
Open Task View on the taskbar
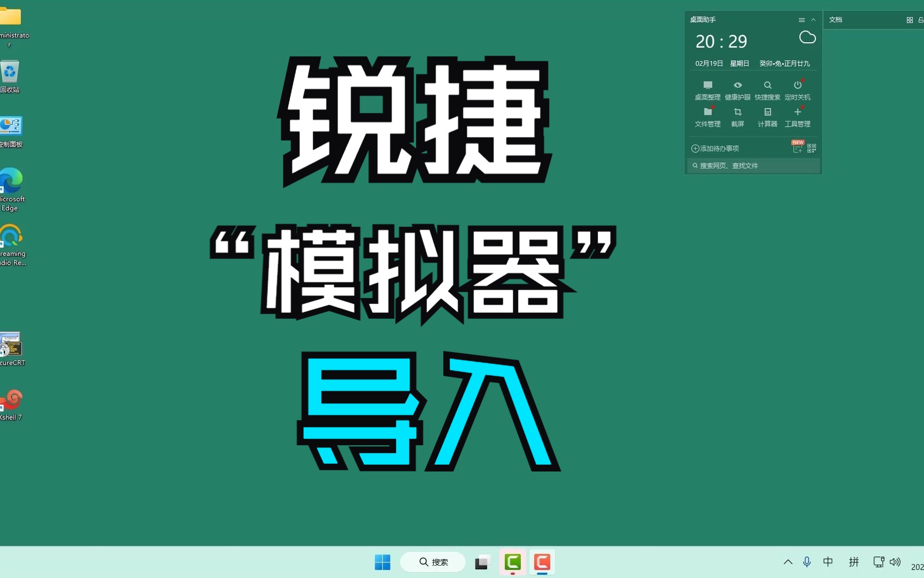tap(482, 562)
